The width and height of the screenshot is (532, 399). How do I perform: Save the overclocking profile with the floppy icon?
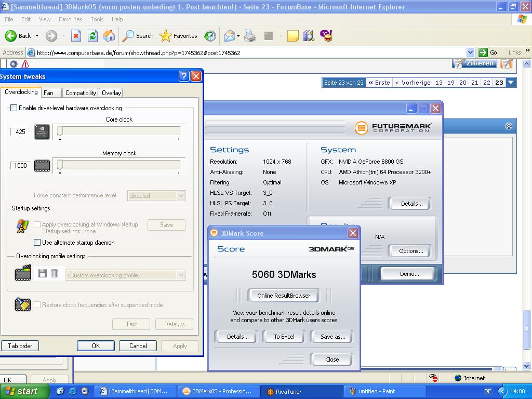pos(43,273)
